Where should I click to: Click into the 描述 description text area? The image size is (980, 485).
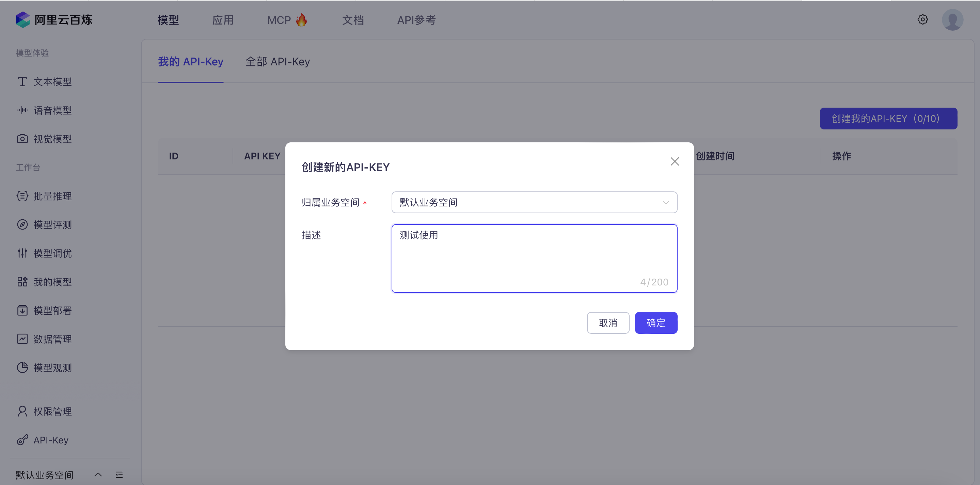point(534,258)
